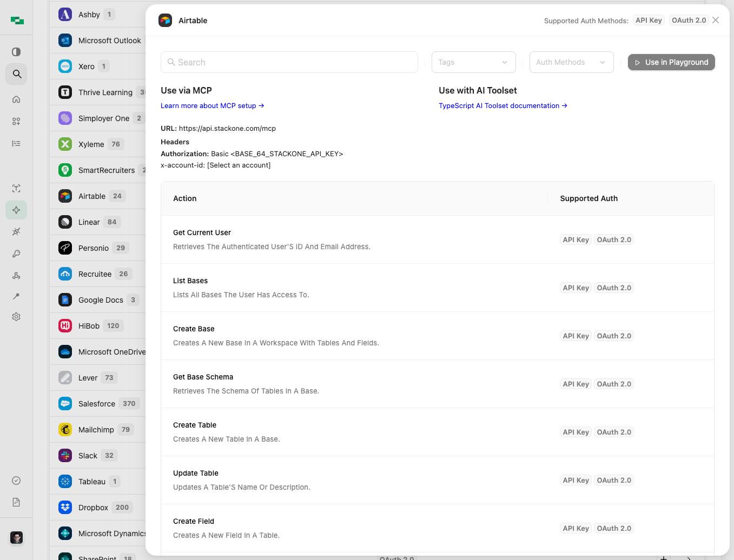
Task: Click your profile avatar at the bottom
Action: [16, 537]
